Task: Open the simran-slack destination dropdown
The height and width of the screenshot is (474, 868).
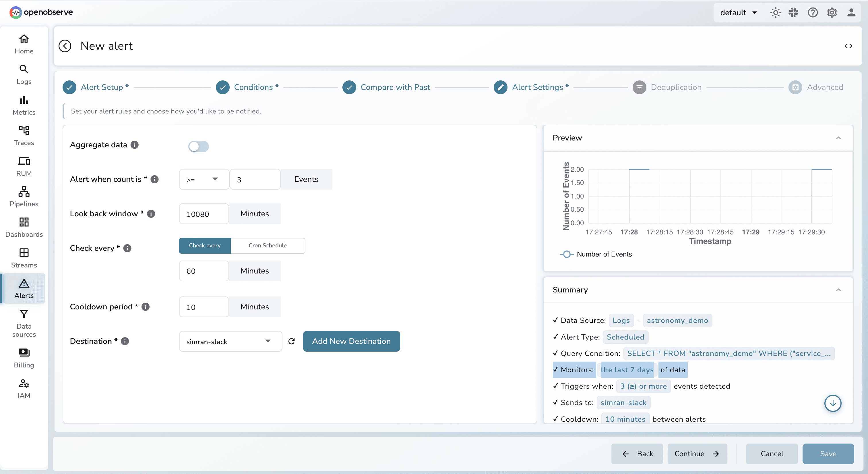Action: tap(230, 342)
